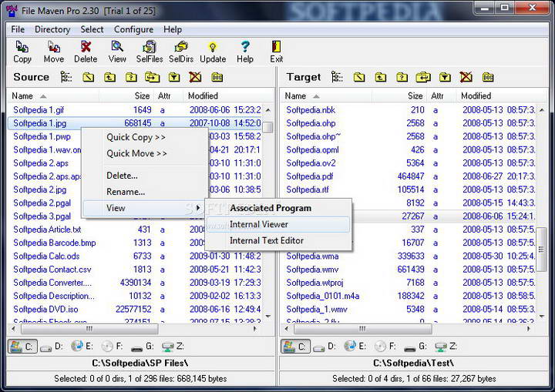Expand the View submenu arrow entry
555x392 pixels.
coord(143,208)
